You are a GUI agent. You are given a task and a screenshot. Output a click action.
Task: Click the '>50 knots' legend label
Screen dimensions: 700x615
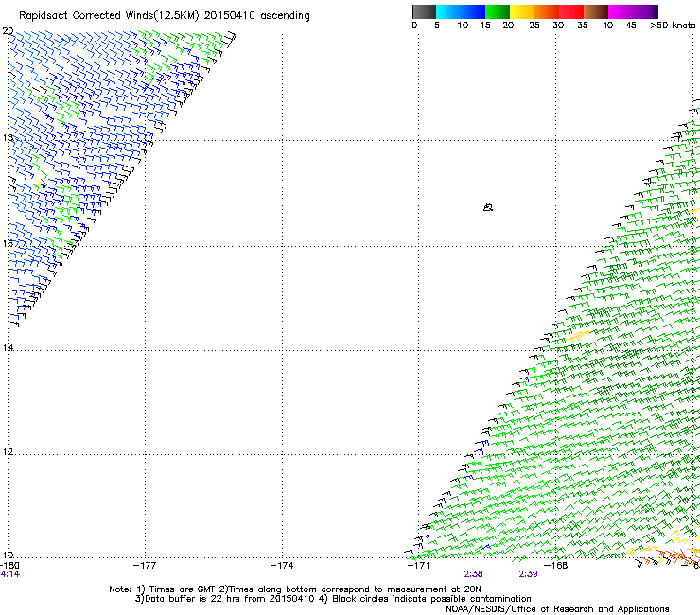[673, 26]
